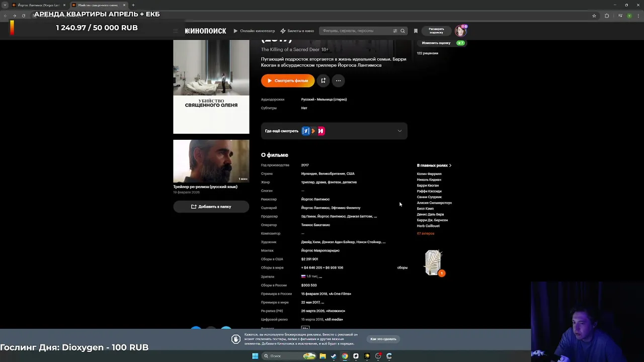Open Трейлер ре-релиза (русский язык) link
Screen dimensions: 644x362
(x=205, y=187)
